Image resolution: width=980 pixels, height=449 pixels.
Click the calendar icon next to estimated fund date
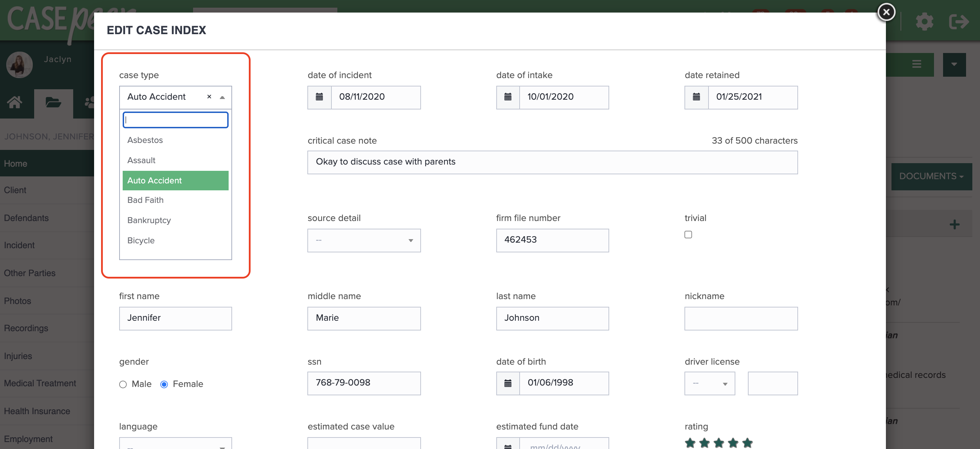point(507,446)
